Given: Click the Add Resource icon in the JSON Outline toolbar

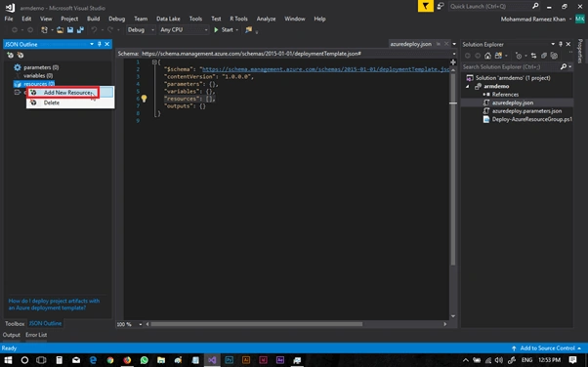Looking at the screenshot, I should [x=10, y=56].
